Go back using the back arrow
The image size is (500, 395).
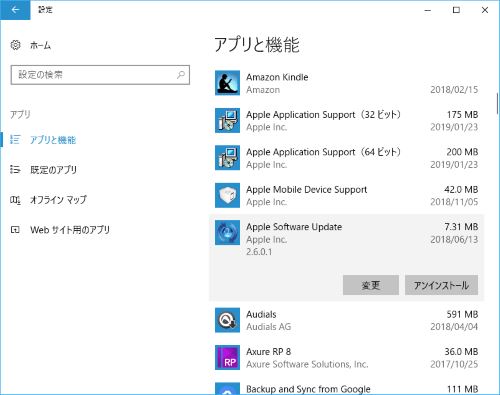coord(15,10)
